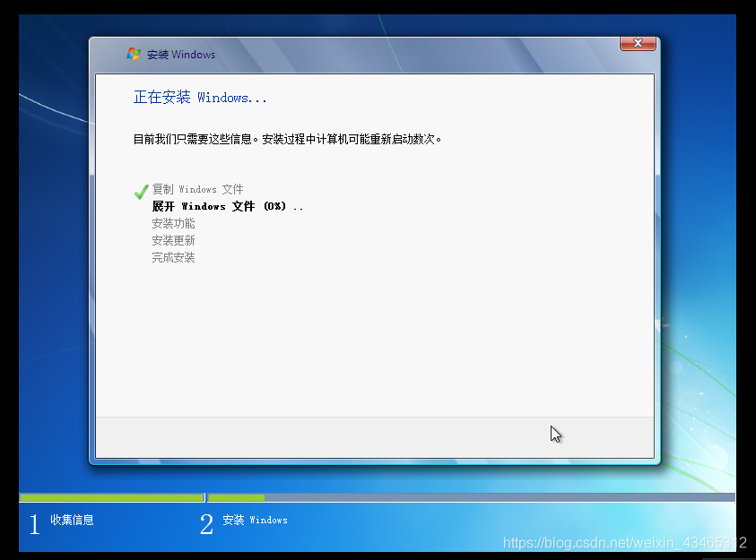The image size is (756, 560).
Task: Click the 安装功能 step text
Action: 174,223
